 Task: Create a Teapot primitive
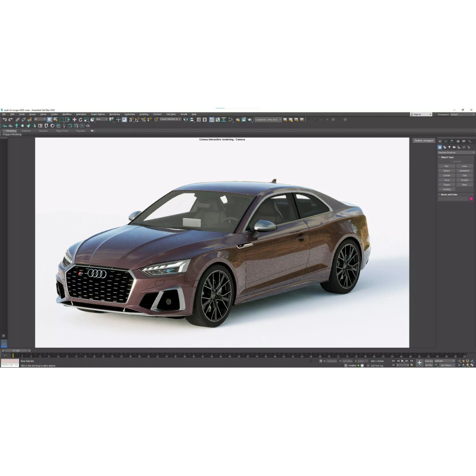[446, 185]
